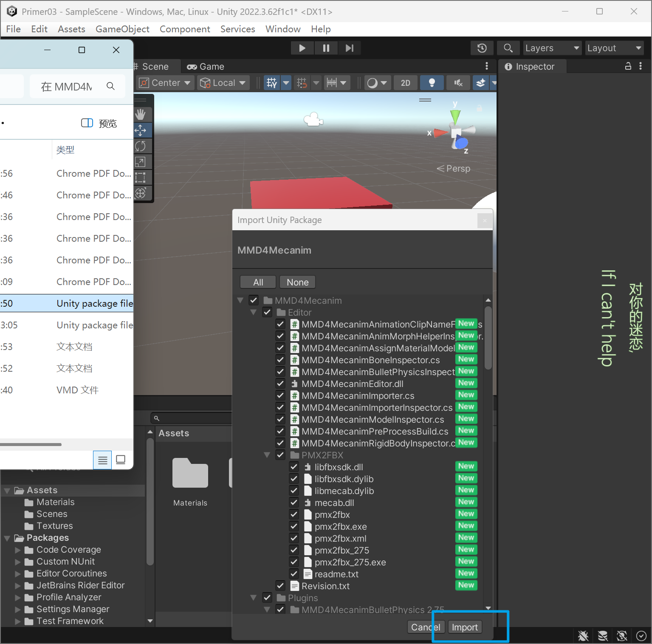This screenshot has height=644, width=652.
Task: Switch Explorer to large icons view
Action: [x=121, y=460]
